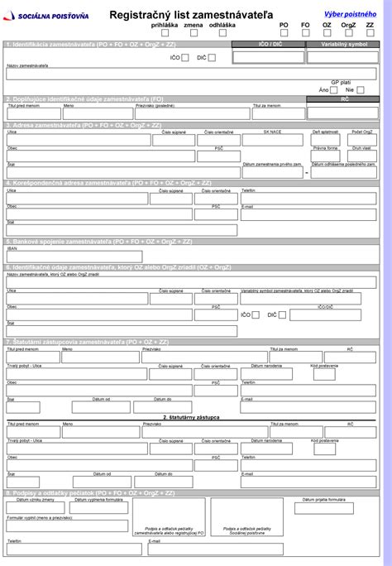
Task: Click the IČO/DIČ field in section 6
Action: (325, 314)
